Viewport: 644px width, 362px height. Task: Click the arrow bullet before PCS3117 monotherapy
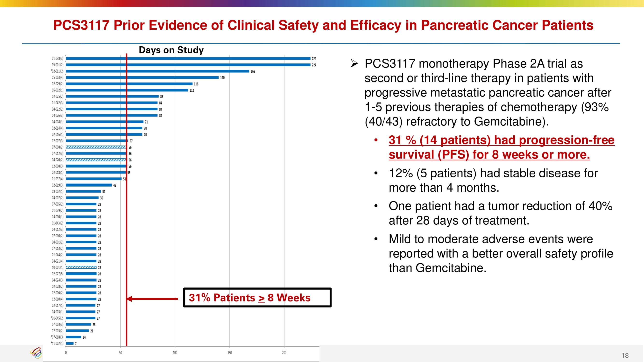click(x=354, y=63)
